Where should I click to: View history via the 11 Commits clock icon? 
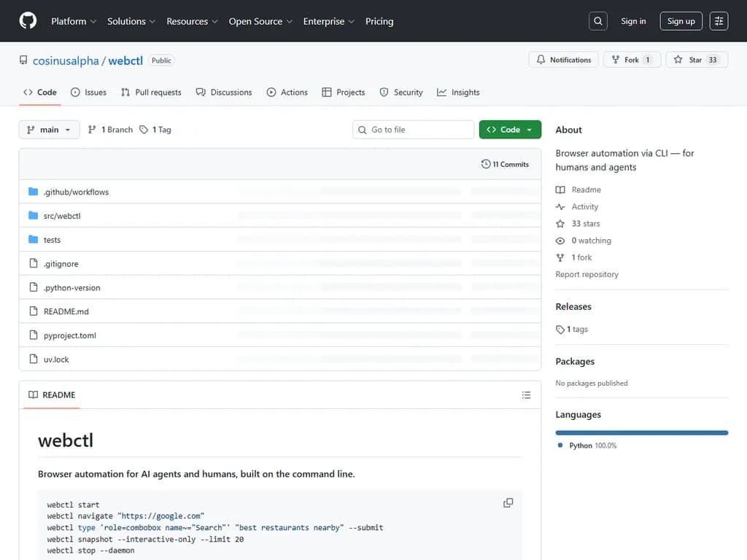[x=486, y=164]
